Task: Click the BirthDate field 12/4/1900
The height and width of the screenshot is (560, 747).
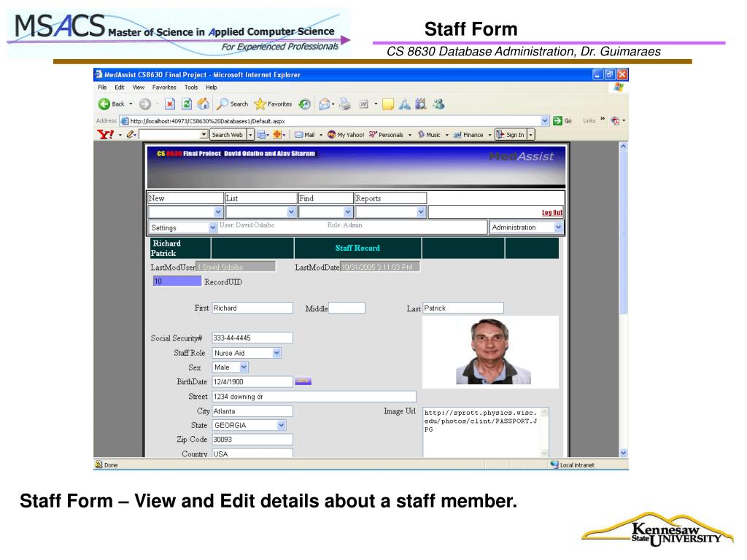Action: click(x=252, y=381)
